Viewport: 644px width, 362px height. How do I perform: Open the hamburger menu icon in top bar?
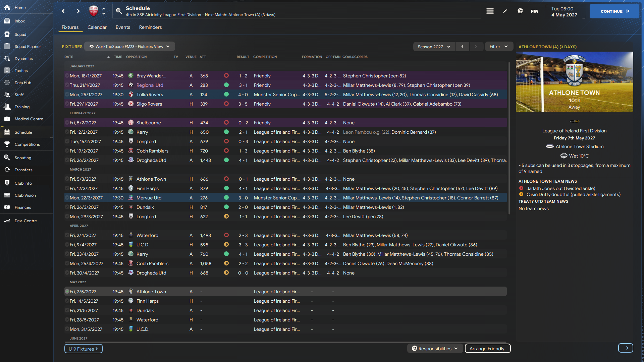point(490,11)
